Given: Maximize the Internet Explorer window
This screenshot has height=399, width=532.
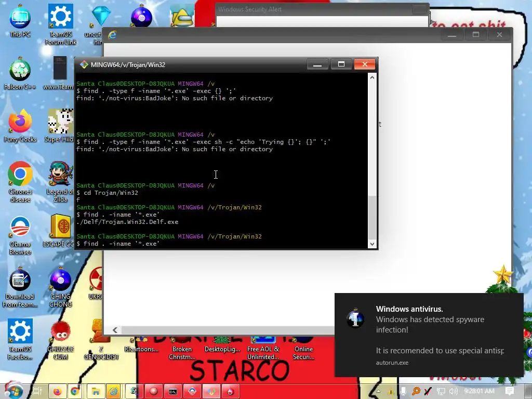Looking at the screenshot, I should [x=476, y=35].
